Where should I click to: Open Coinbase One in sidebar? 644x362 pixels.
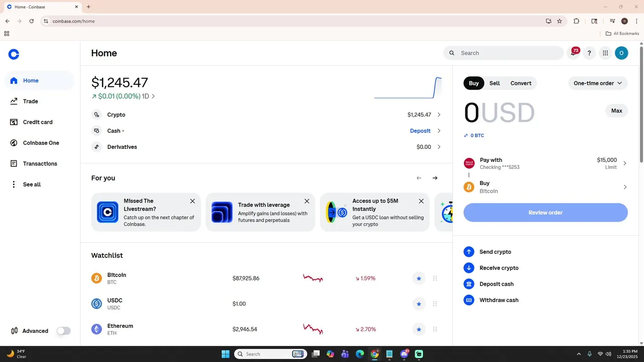coord(40,143)
